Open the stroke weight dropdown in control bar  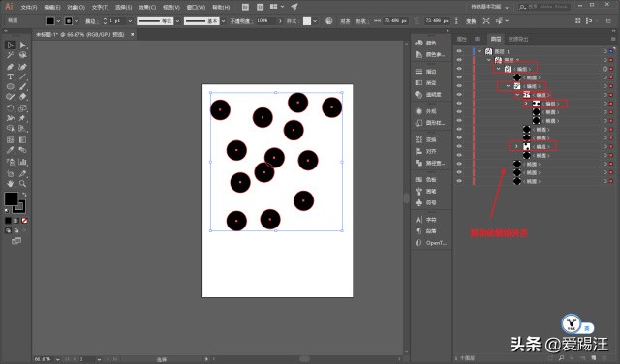[130, 21]
